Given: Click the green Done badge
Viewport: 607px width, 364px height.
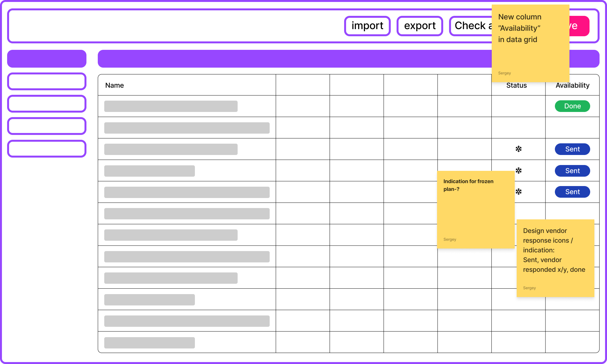Looking at the screenshot, I should [x=572, y=106].
